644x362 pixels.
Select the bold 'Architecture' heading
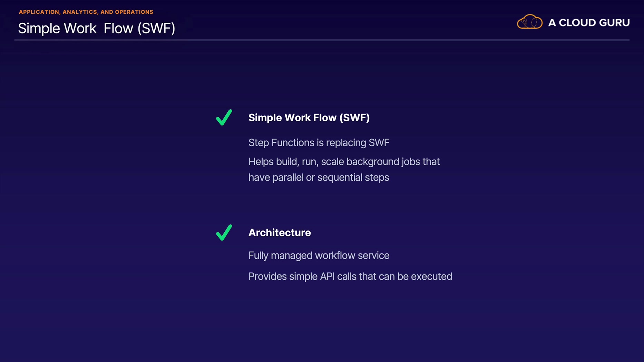280,233
